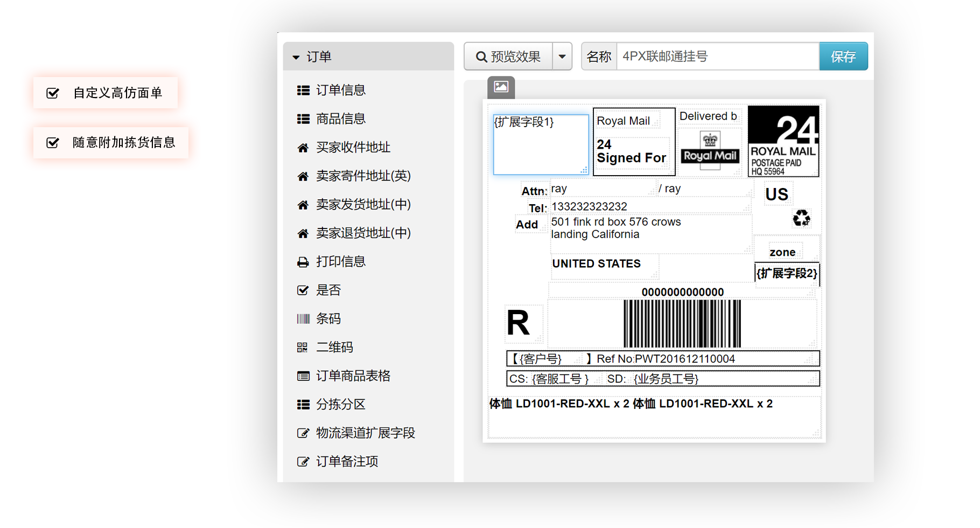The image size is (980, 528).
Task: Click "Ref No:PWT201612110004" text
Action: pos(666,359)
